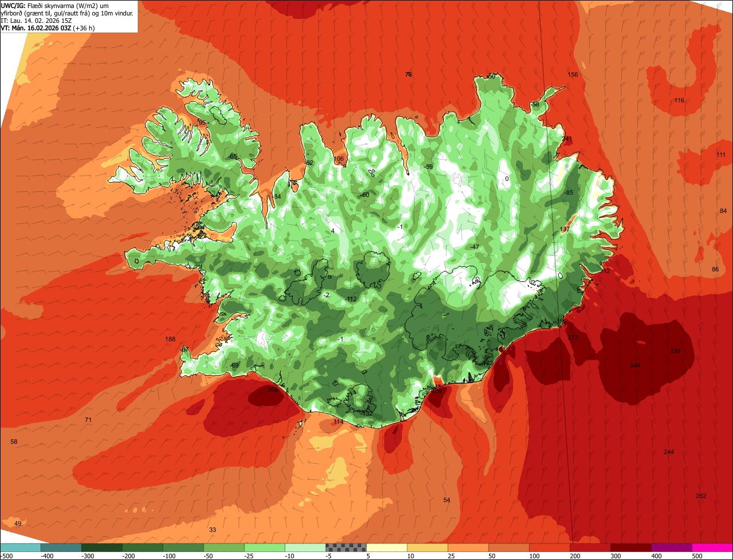Click the teal -500 to -400 legend swatch

(x=21, y=547)
